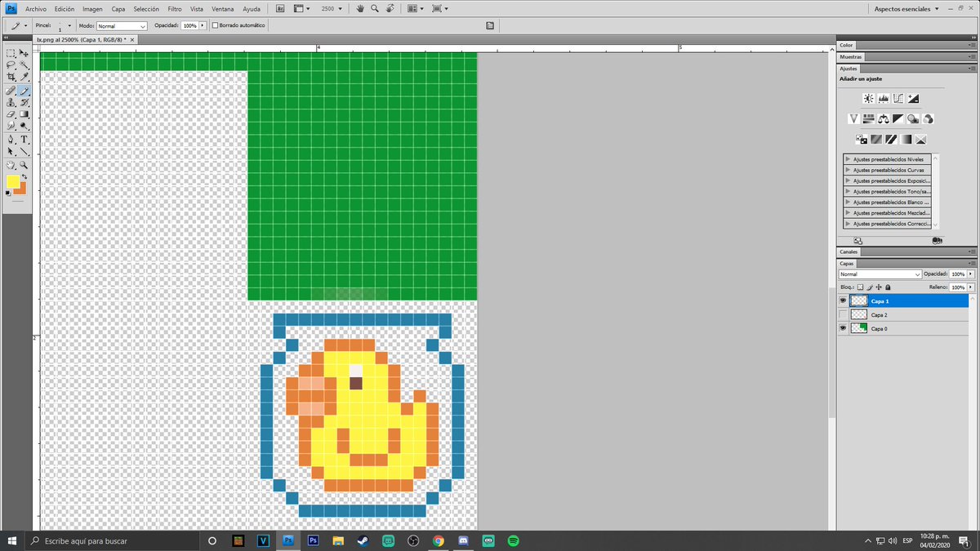Viewport: 980px width, 551px height.
Task: Show Capa 2 layer visibility
Action: [844, 314]
